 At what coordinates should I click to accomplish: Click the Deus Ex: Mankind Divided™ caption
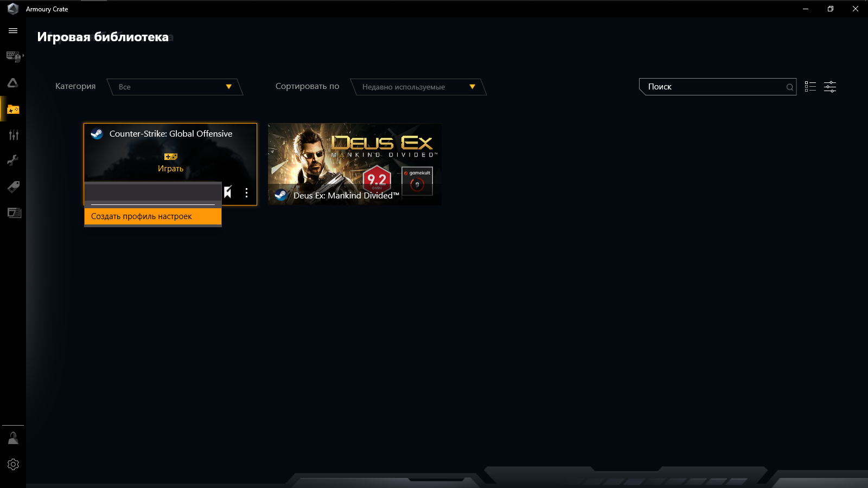(x=346, y=196)
